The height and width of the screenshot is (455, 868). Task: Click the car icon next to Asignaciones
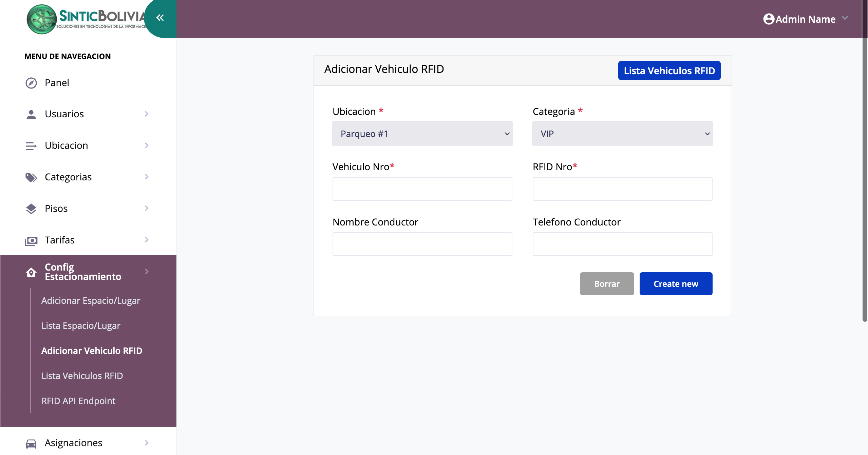coord(31,443)
